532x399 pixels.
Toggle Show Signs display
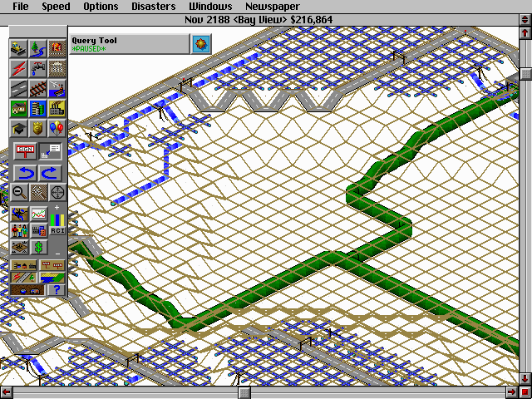click(52, 266)
